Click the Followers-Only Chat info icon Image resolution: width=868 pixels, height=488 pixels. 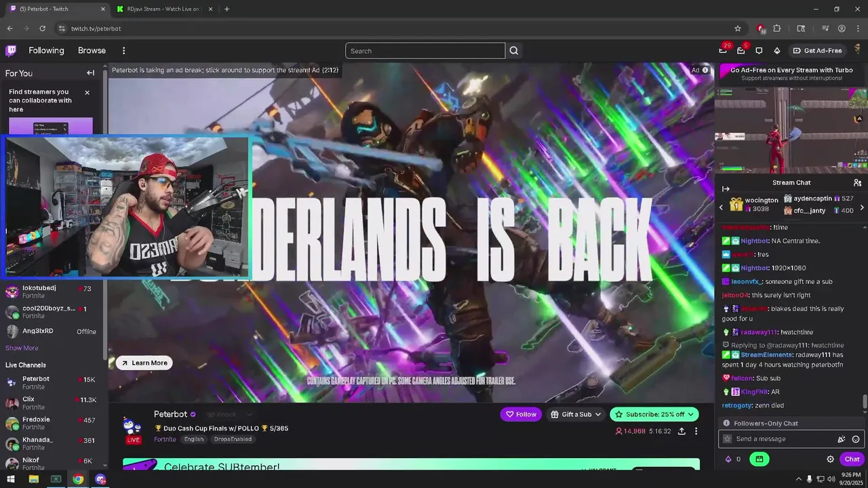(726, 423)
